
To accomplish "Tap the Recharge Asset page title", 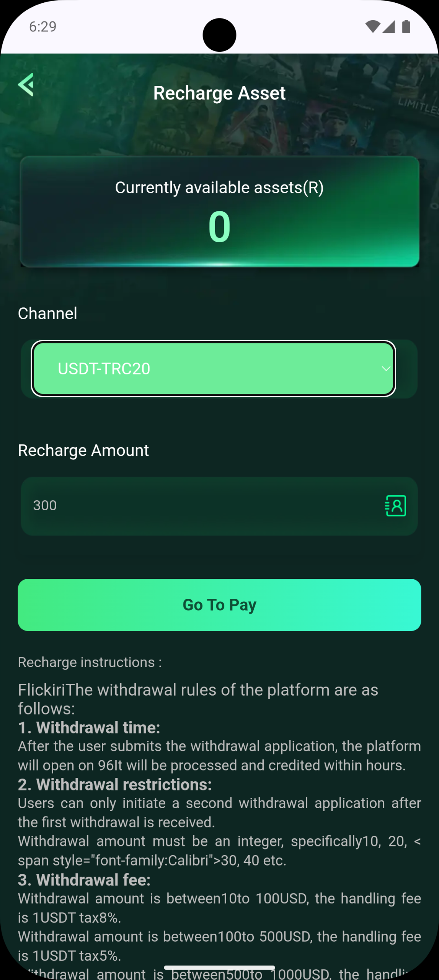I will 219,93.
